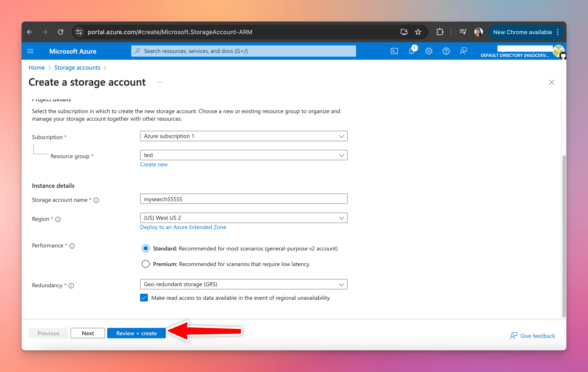Open Chrome three-dot menu
This screenshot has width=588, height=372.
click(x=558, y=32)
